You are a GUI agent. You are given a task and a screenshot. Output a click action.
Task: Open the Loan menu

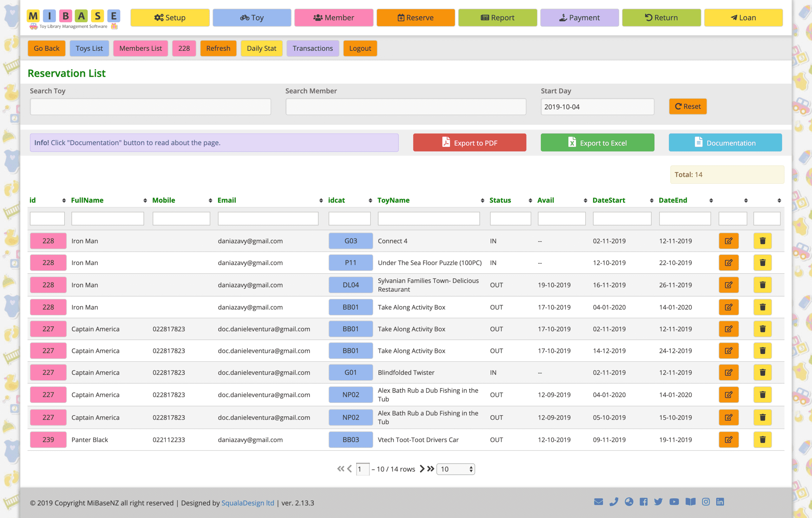(x=743, y=17)
